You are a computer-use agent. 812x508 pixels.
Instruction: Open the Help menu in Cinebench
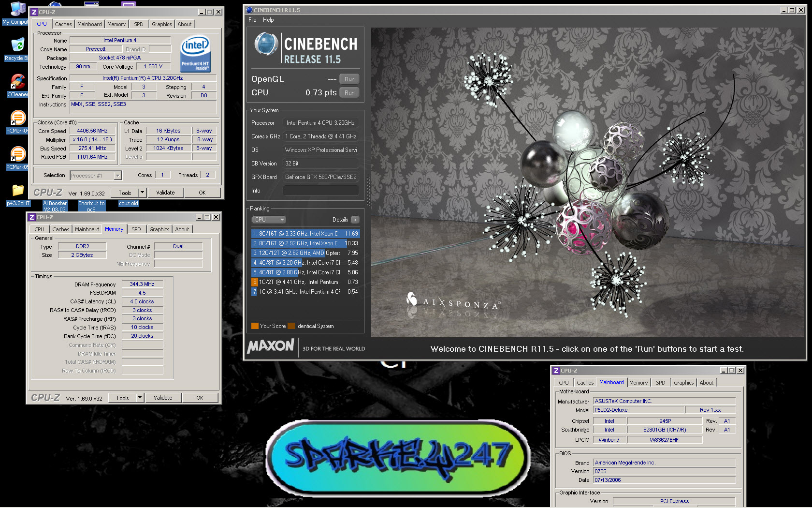(x=268, y=20)
